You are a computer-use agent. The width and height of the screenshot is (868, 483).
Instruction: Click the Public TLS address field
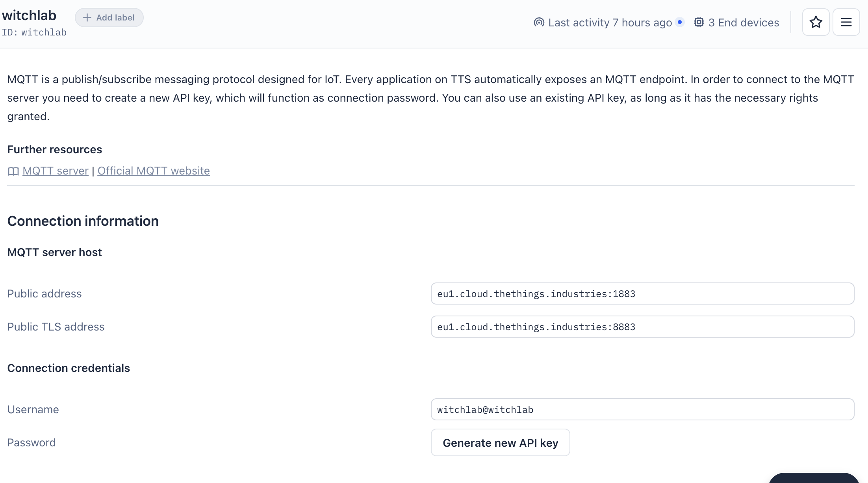[642, 327]
